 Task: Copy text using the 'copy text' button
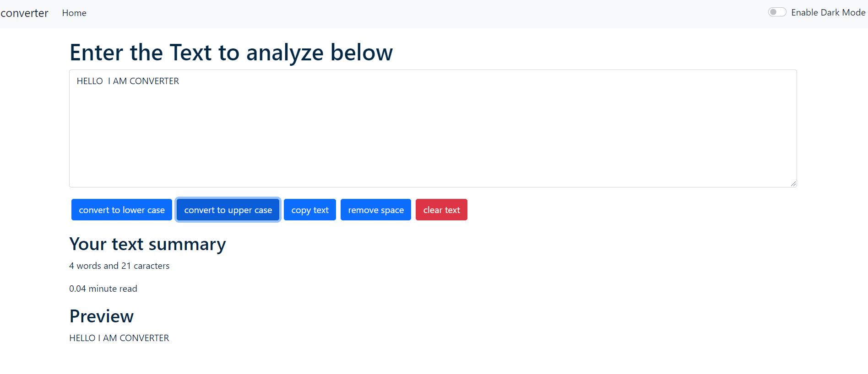[310, 210]
